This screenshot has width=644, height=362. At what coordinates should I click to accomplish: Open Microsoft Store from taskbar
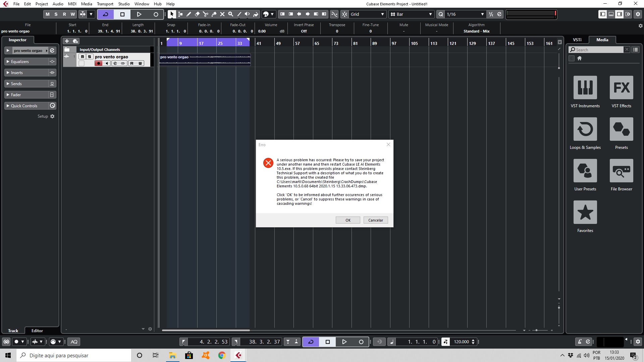(189, 355)
